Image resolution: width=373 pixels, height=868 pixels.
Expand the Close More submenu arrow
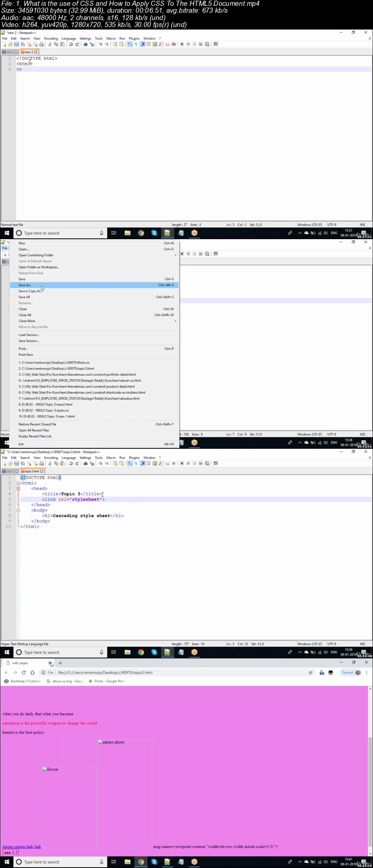pos(175,321)
